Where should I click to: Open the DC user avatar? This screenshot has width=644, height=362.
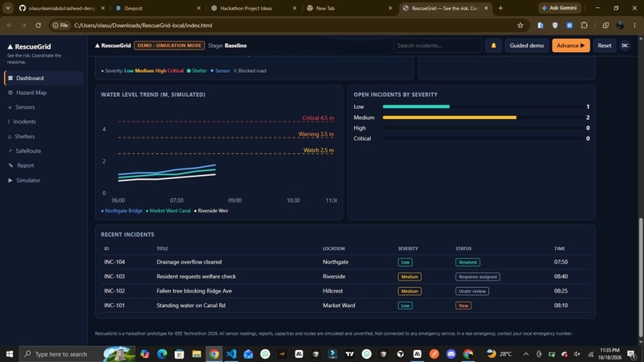625,46
